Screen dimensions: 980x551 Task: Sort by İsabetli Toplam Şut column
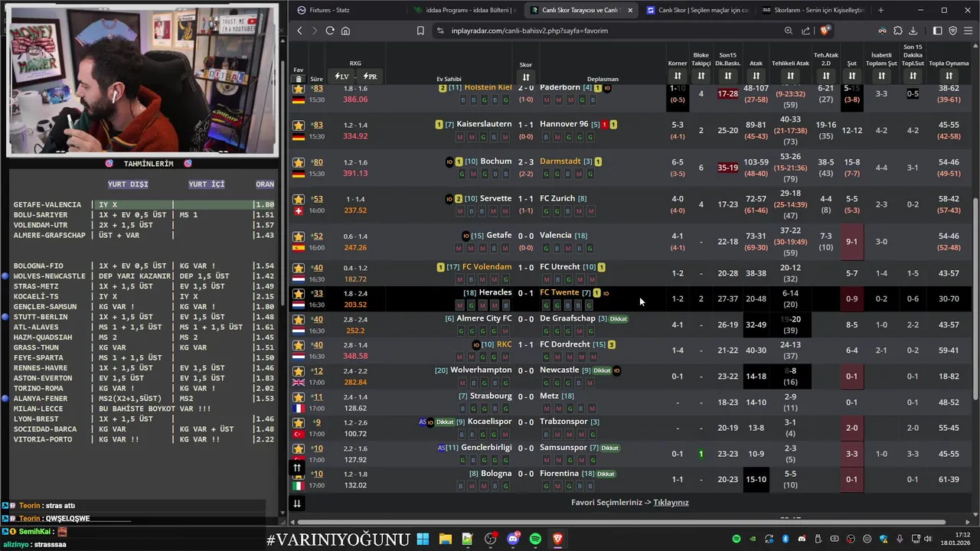[881, 76]
